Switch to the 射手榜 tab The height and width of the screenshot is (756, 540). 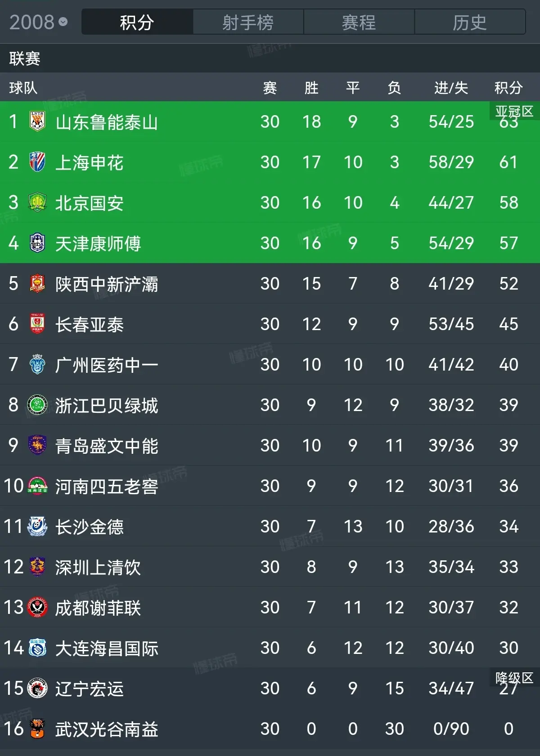[x=248, y=22]
